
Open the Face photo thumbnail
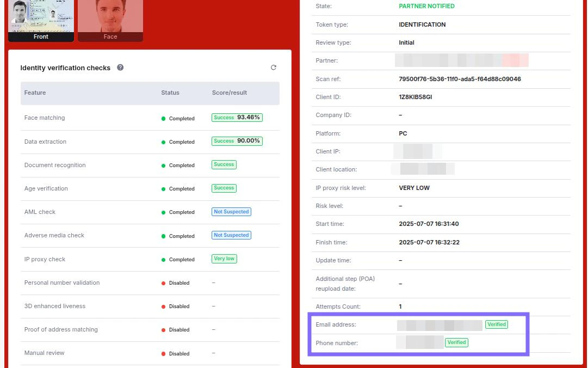pos(110,21)
